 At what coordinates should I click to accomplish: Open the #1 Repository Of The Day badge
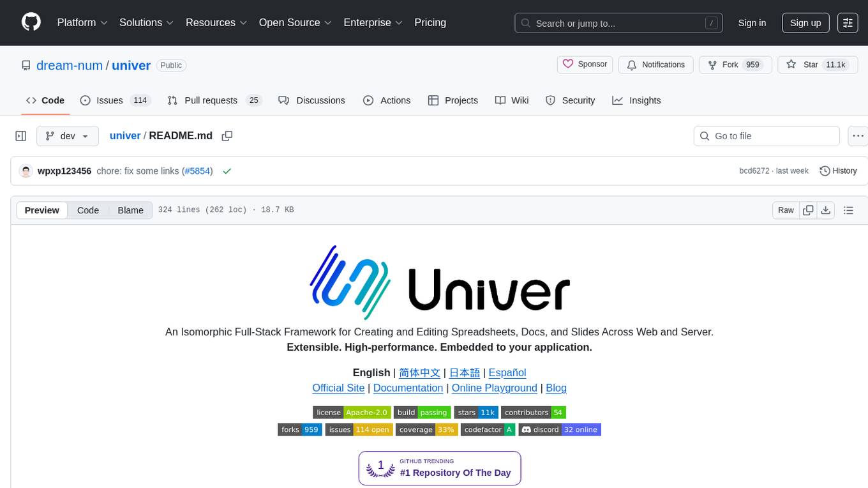point(440,468)
